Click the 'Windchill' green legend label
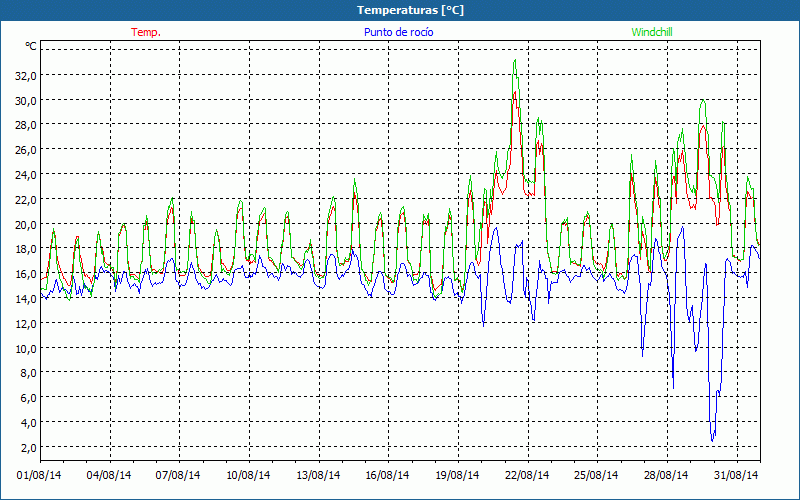800x500 pixels. tap(652, 32)
